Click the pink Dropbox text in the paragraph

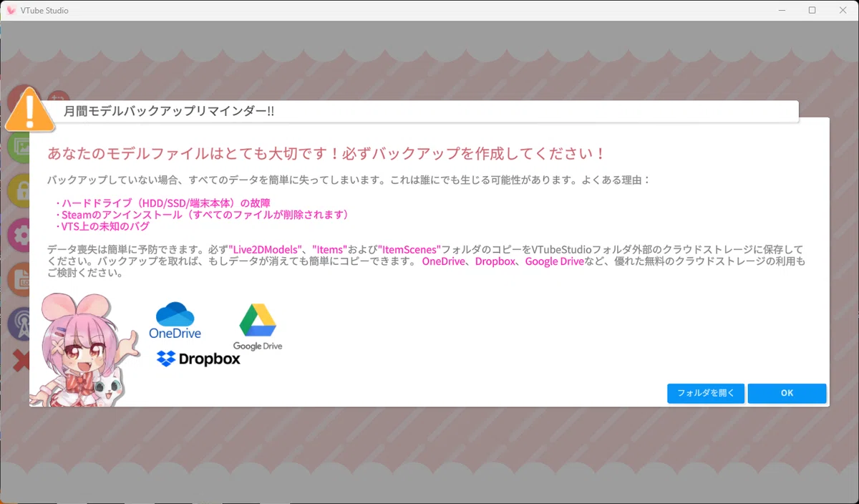click(x=495, y=261)
